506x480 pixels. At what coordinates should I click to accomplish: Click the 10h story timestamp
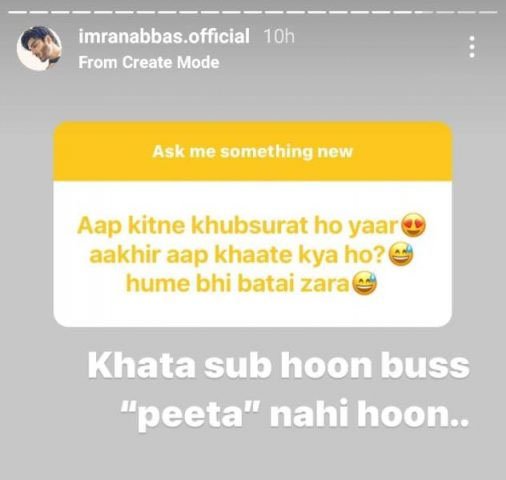(x=279, y=36)
